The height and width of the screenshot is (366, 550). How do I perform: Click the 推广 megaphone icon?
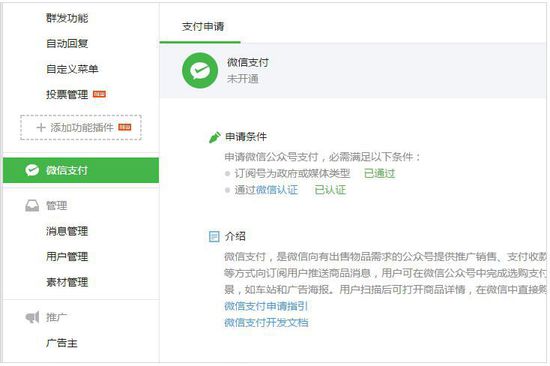(32, 317)
